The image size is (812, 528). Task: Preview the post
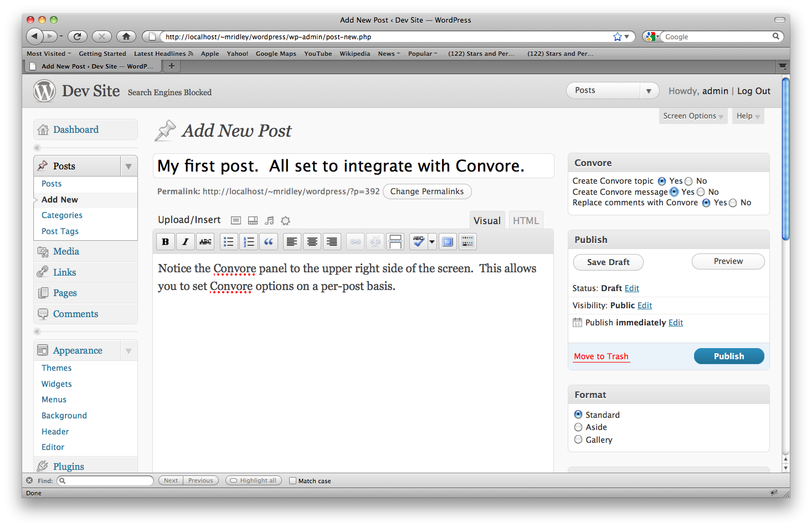pos(728,261)
